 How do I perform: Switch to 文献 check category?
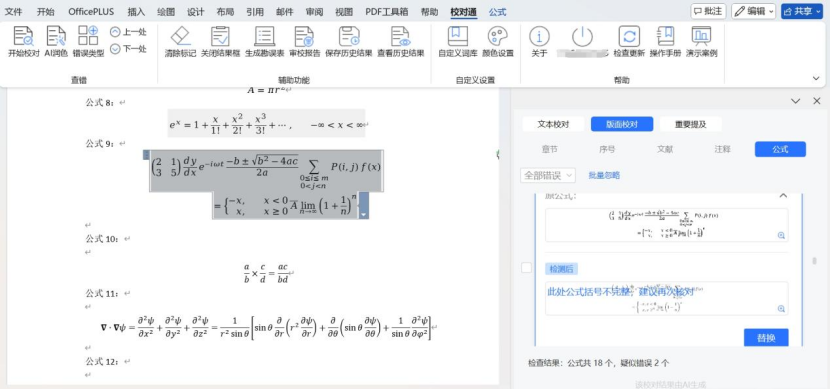tap(665, 149)
